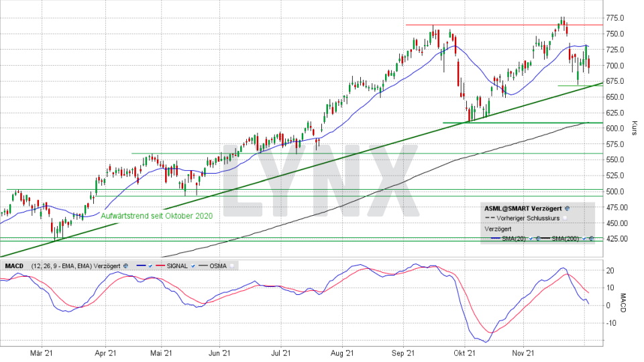The image size is (644, 362).
Task: Uncheck the SMA(20) visibility checkbox
Action: [531, 239]
